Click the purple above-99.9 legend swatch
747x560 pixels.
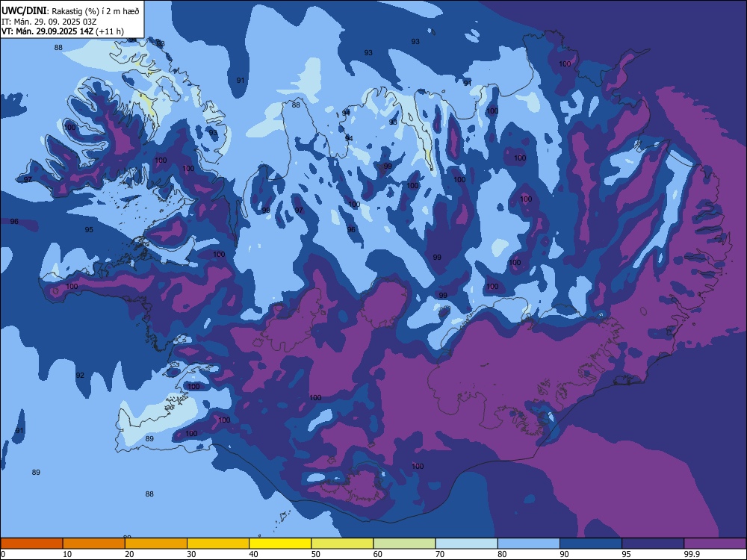coord(715,544)
